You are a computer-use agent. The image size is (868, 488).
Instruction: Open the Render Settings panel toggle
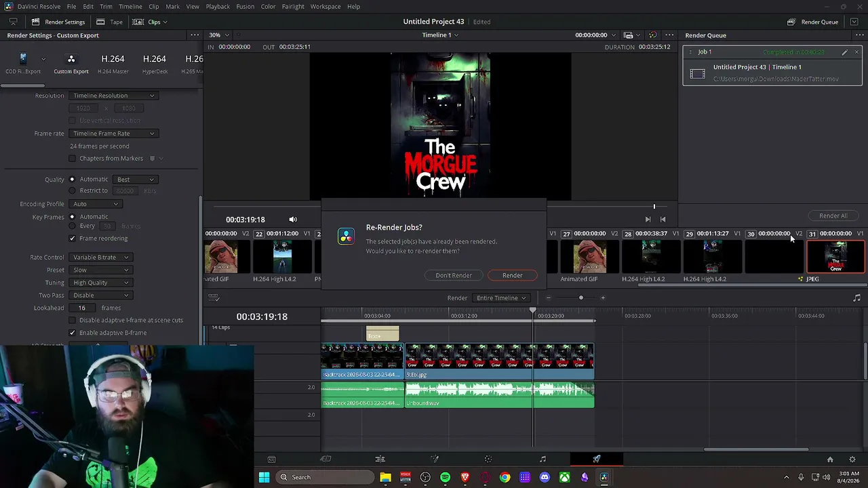58,22
